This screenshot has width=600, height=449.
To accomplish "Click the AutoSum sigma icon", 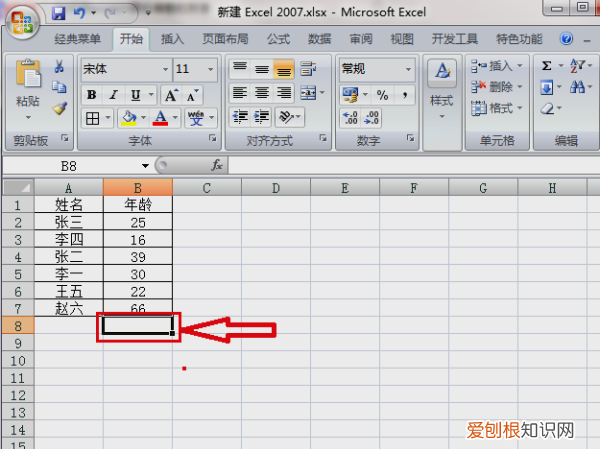I will pyautogui.click(x=547, y=65).
